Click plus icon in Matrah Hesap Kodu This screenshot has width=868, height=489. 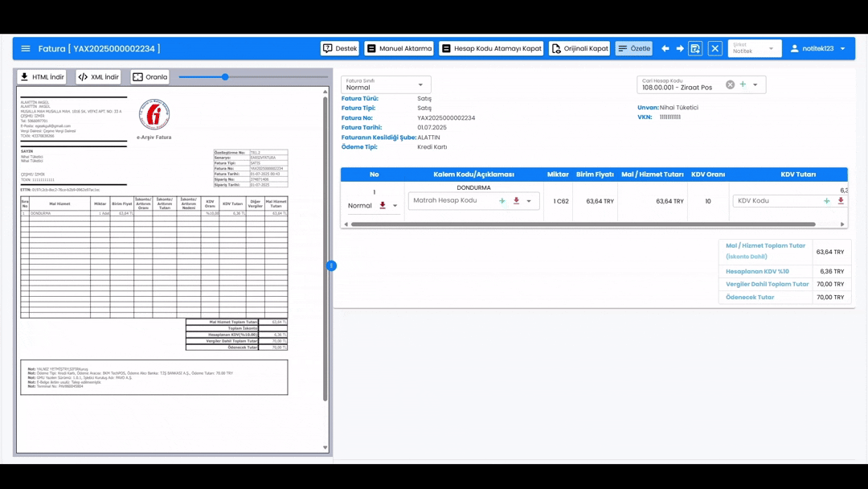pyautogui.click(x=502, y=201)
